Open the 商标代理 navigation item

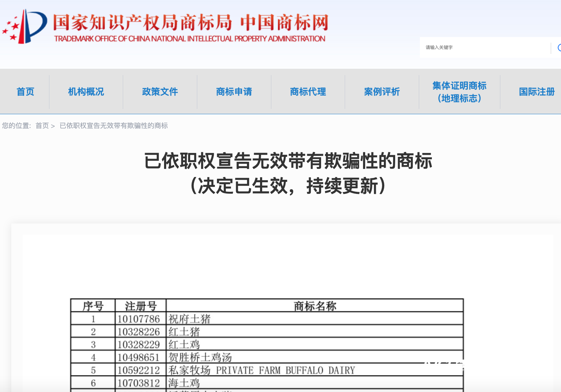tap(308, 92)
